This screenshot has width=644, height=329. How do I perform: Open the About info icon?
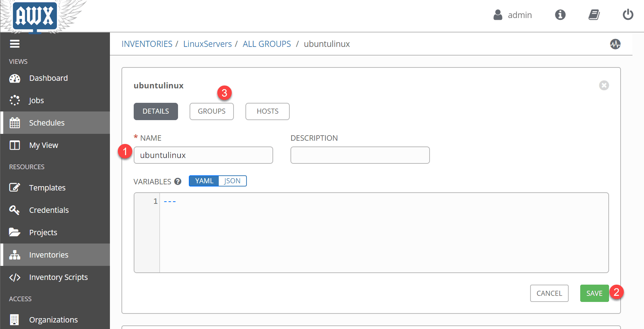560,15
